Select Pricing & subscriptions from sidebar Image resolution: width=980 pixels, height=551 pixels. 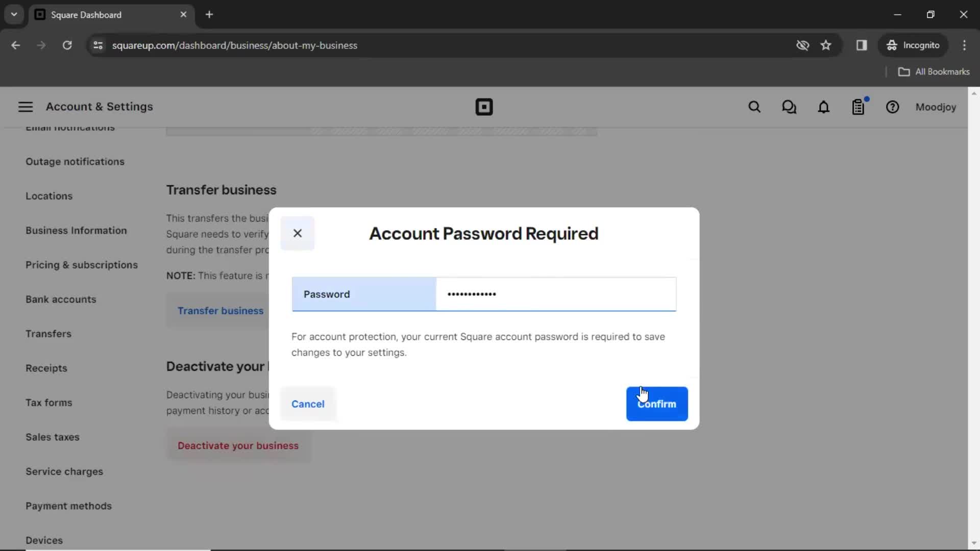coord(82,264)
